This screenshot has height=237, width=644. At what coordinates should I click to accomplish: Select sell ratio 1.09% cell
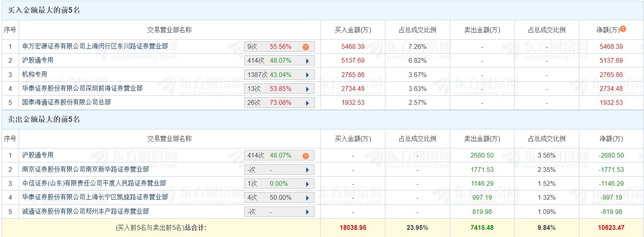547,212
